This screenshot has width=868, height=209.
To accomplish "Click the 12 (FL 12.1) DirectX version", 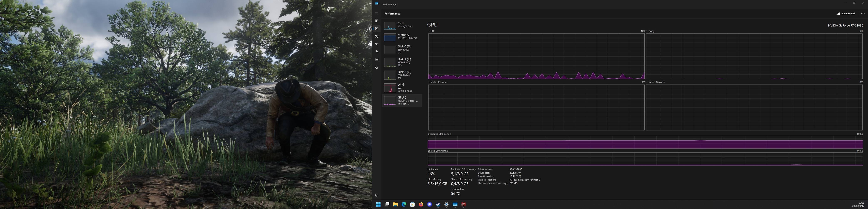I will (515, 176).
